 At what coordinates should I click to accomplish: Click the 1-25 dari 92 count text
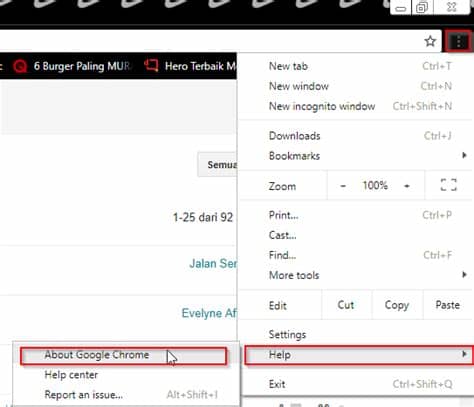coord(203,217)
